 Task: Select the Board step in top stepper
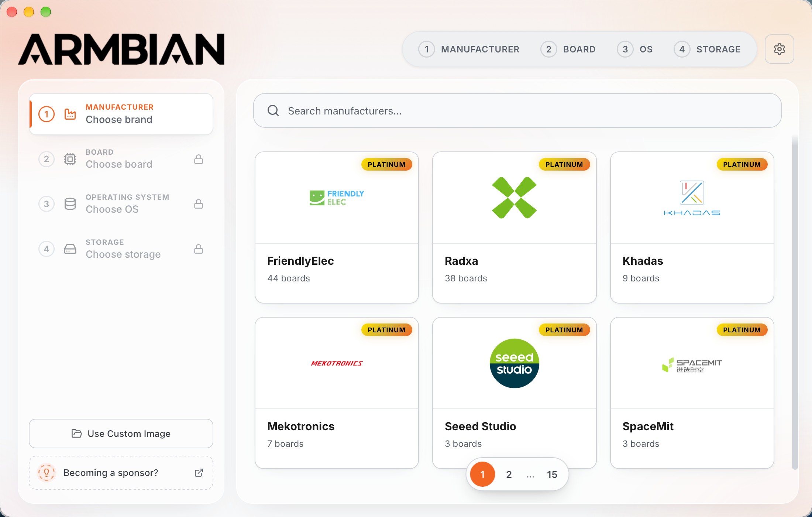click(568, 49)
